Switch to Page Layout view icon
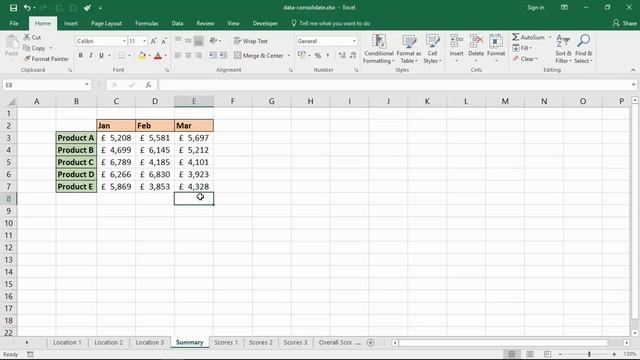The image size is (640, 360). tap(529, 354)
